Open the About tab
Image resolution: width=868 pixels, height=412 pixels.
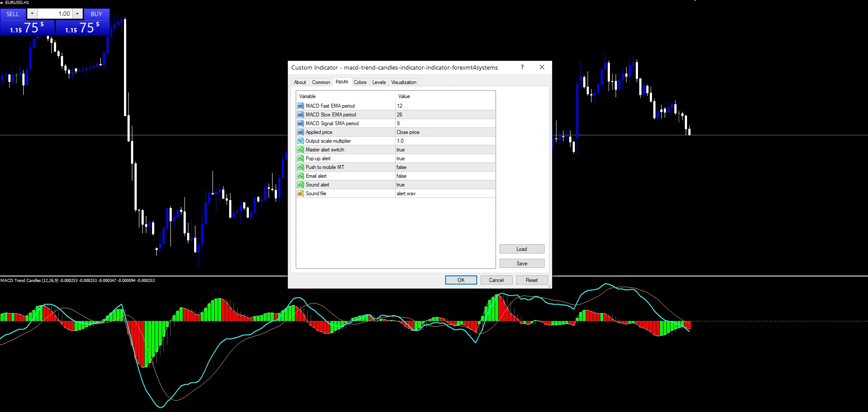pos(300,82)
